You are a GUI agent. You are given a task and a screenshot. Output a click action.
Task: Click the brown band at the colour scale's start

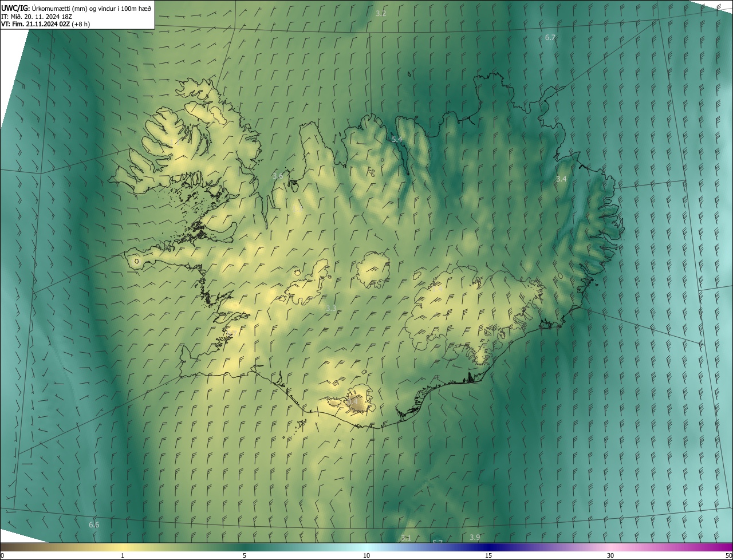coord(17,547)
